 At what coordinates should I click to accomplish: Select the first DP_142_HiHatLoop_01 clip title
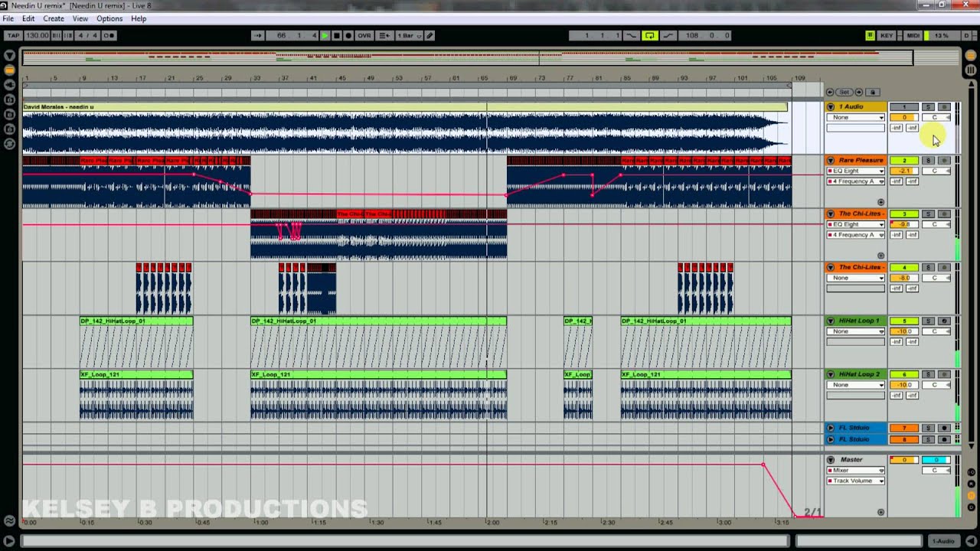[x=136, y=321]
